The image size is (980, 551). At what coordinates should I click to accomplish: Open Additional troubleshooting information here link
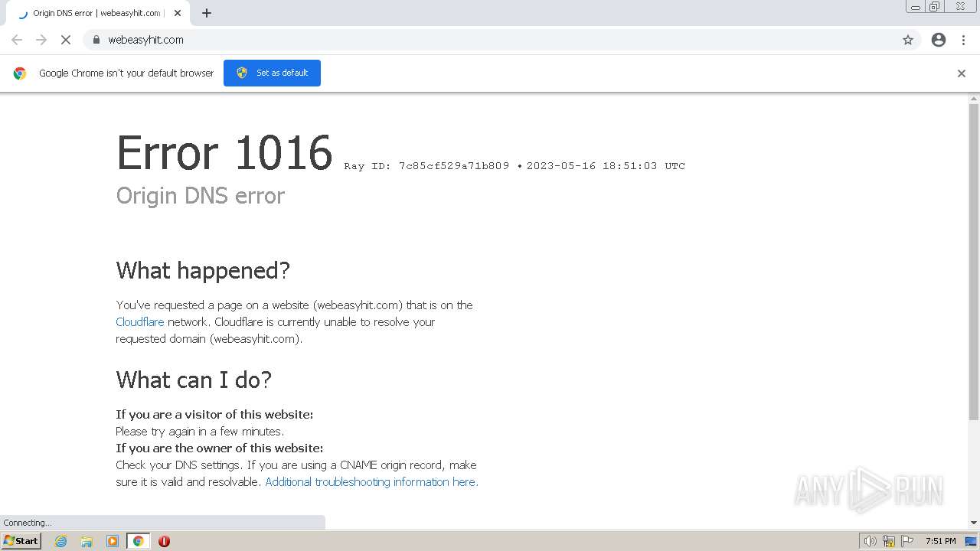coord(371,482)
